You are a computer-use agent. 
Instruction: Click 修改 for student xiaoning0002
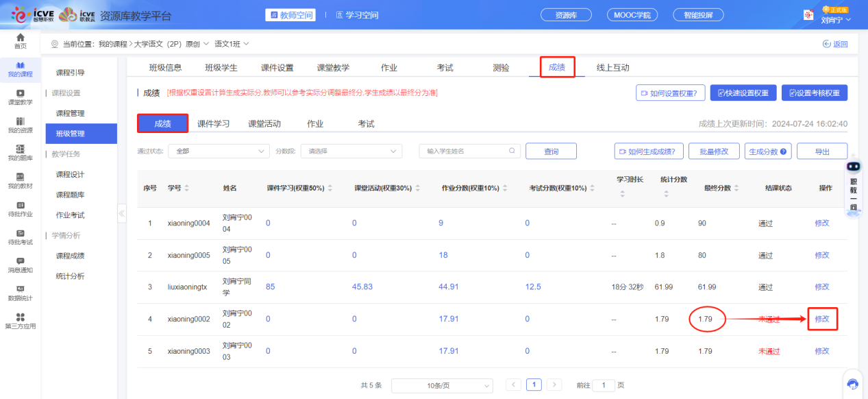822,319
